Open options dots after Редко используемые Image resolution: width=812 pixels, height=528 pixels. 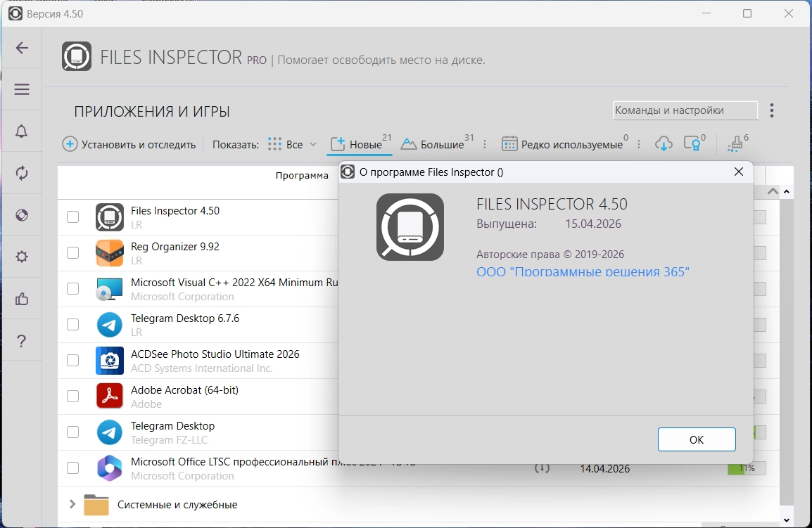pos(639,144)
